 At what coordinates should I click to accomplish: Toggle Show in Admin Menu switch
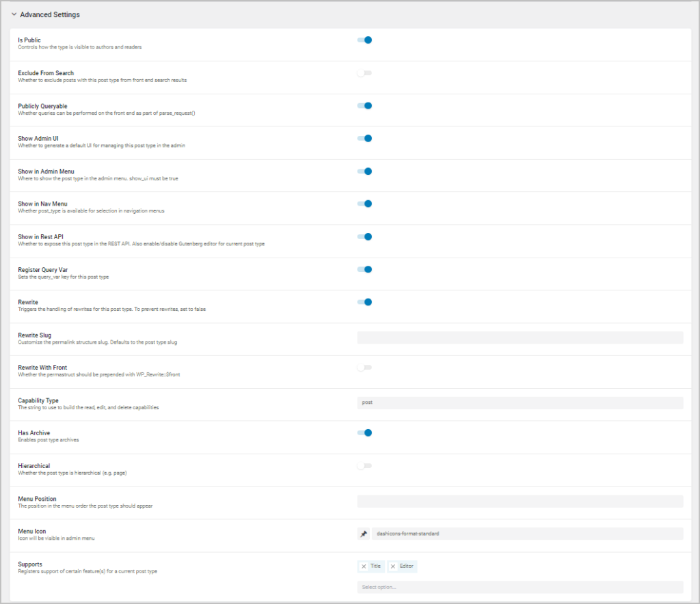tap(364, 171)
